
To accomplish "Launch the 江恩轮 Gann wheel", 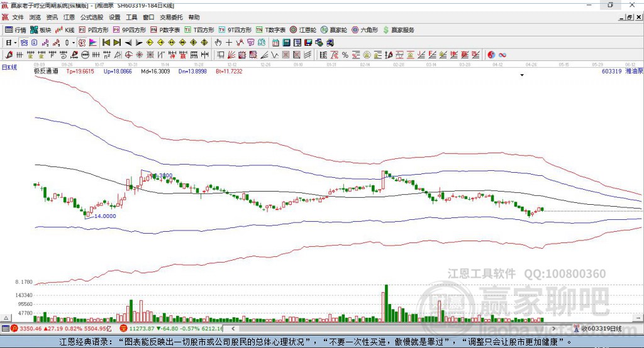I will [303, 30].
